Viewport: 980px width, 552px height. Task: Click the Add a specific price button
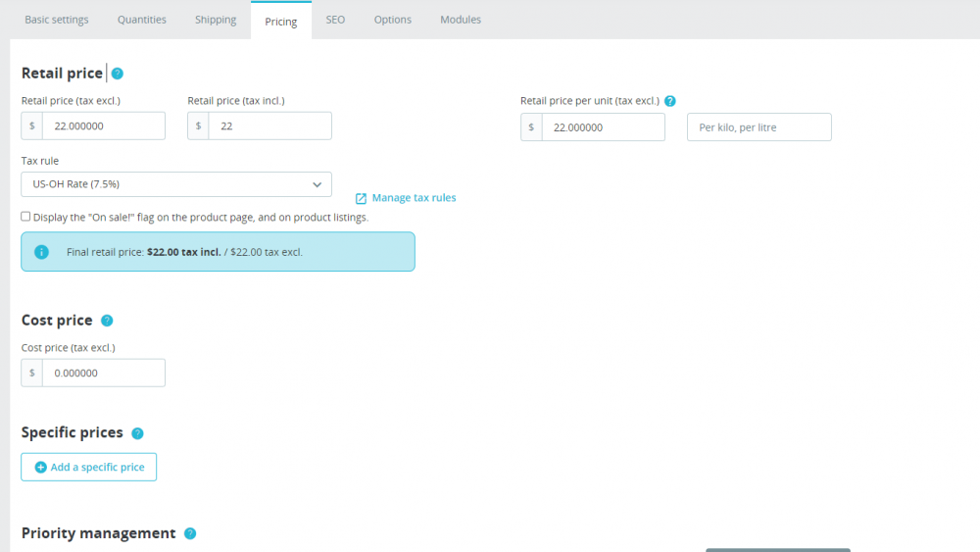pyautogui.click(x=89, y=467)
